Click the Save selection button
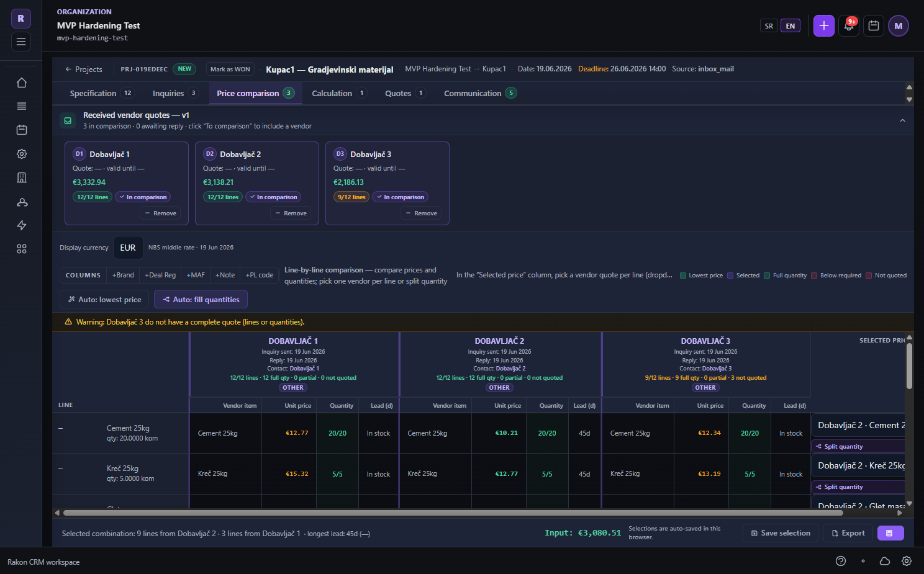Screen dimensions: 924x574 coord(781,533)
